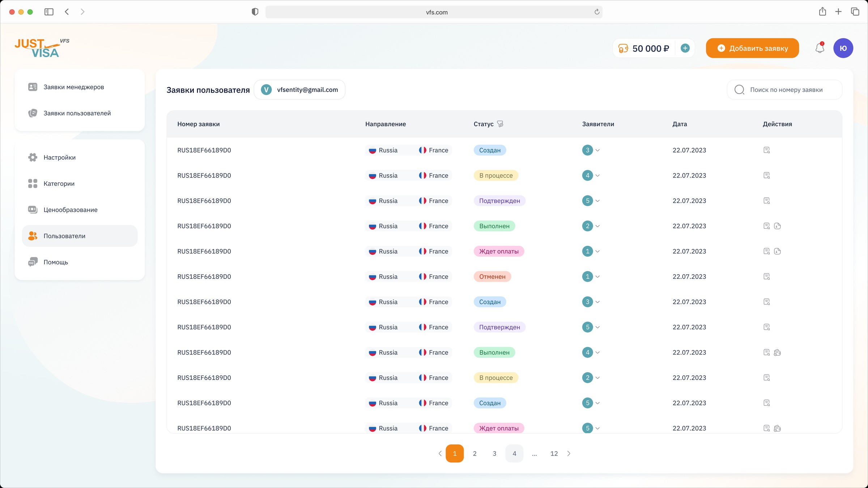Screen dimensions: 868x488
Task: View details of В процессе request with 4 applicants
Action: [x=766, y=175]
